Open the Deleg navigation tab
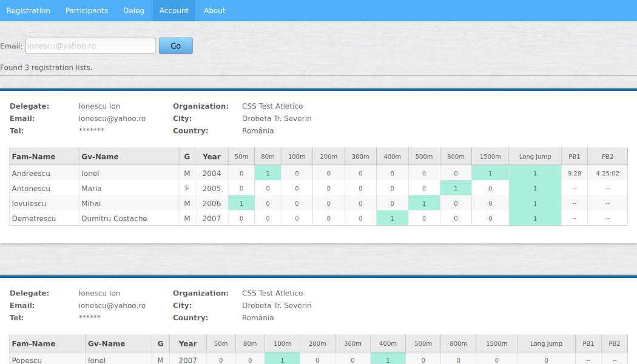 pyautogui.click(x=133, y=10)
